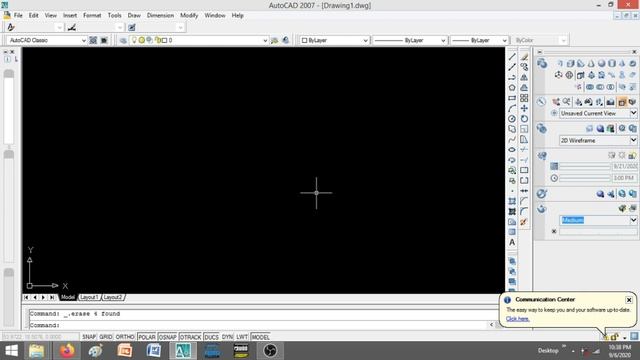Close the Communication Center balloon
Viewport: 640px width, 360px height.
point(629,300)
